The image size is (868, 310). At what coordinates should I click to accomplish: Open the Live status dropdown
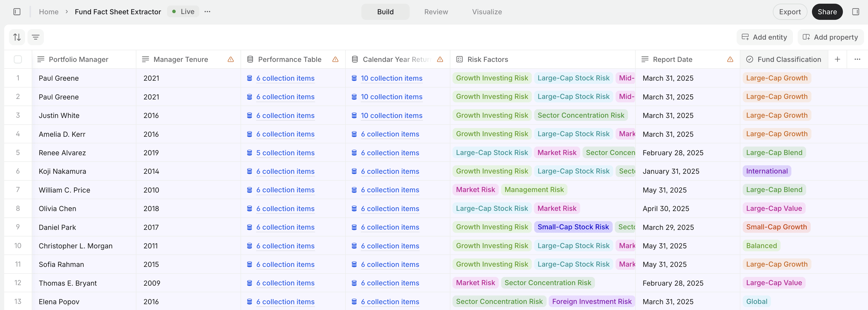pyautogui.click(x=183, y=12)
